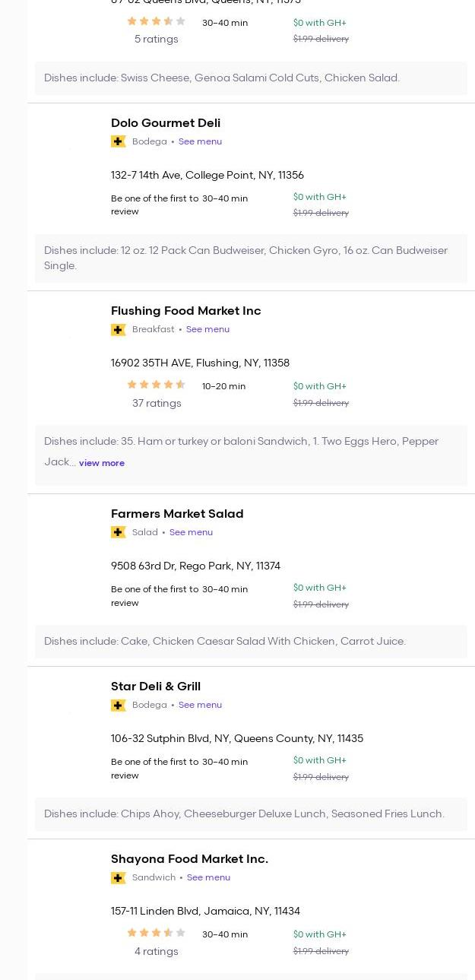Screen dimensions: 475x980
Task: Open See menu for Farmers Market Salad
Action: [191, 532]
